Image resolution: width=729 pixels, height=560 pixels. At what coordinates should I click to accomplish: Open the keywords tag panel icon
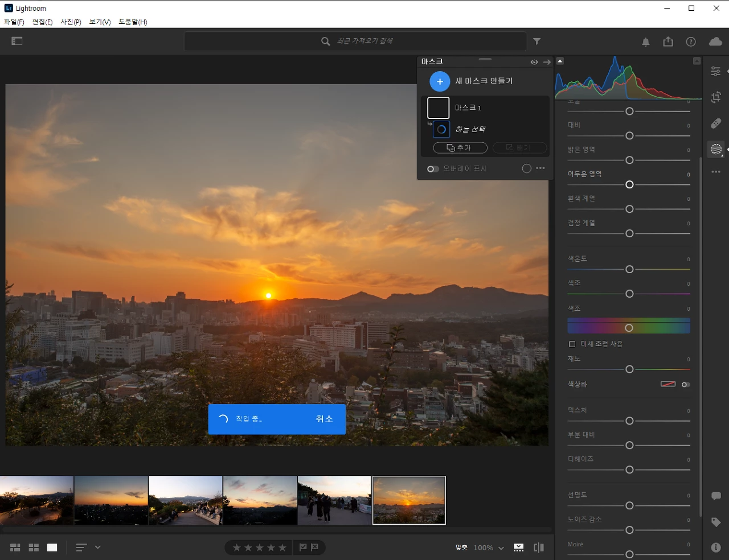(x=716, y=522)
